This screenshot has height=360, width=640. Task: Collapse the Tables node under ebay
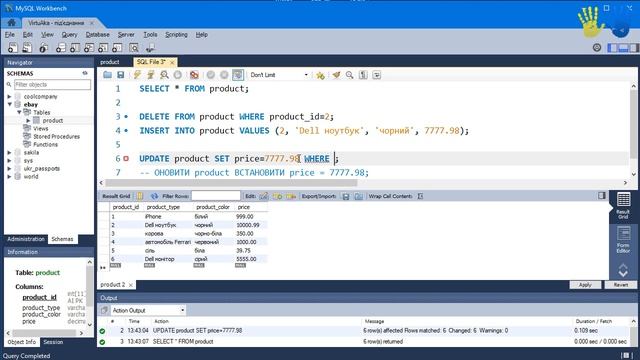pyautogui.click(x=19, y=112)
